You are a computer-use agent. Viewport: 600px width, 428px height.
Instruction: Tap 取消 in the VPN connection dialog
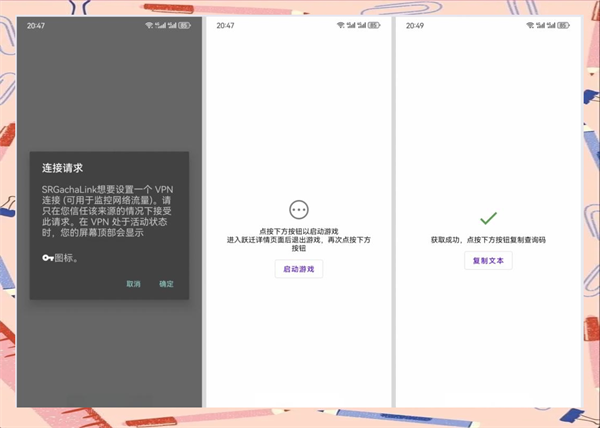pyautogui.click(x=133, y=283)
